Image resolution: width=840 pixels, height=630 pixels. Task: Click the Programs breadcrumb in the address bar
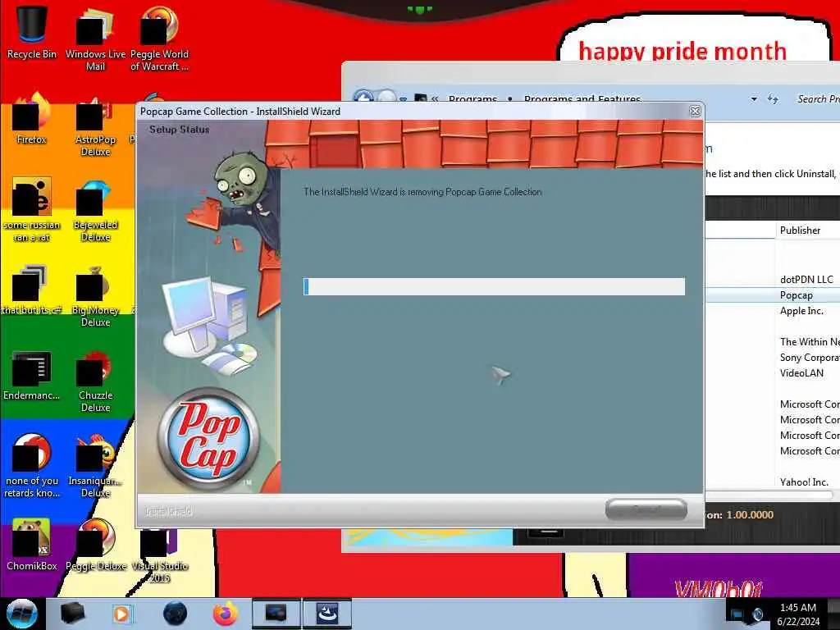click(472, 99)
